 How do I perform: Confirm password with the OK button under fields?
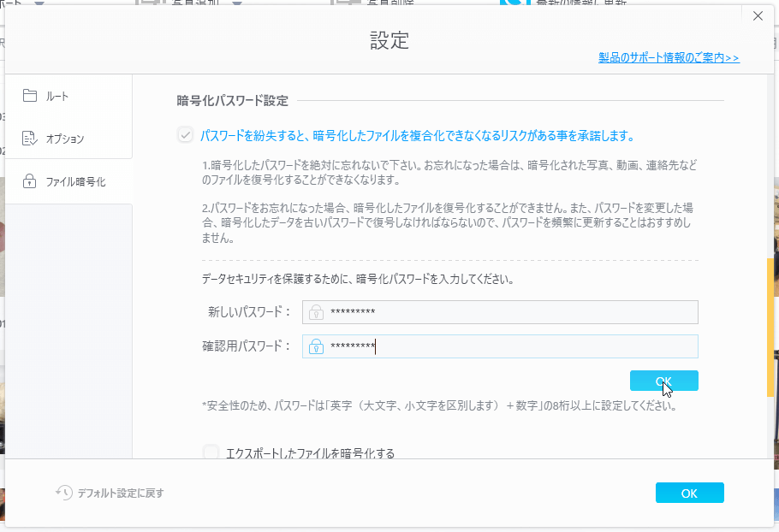coord(663,381)
